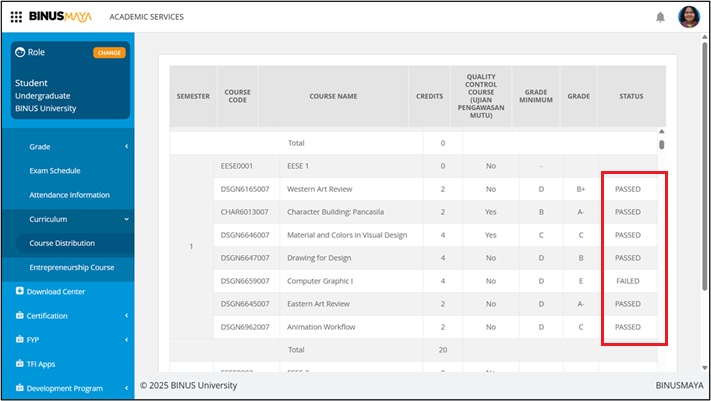The image size is (711, 401).
Task: Click the CREDITS column header
Action: (429, 96)
